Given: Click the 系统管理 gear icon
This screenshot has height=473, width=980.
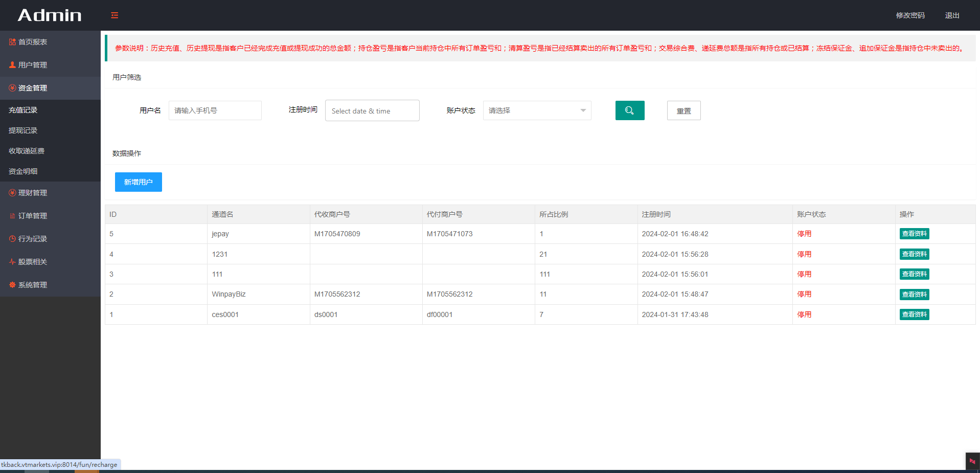Looking at the screenshot, I should click(12, 285).
